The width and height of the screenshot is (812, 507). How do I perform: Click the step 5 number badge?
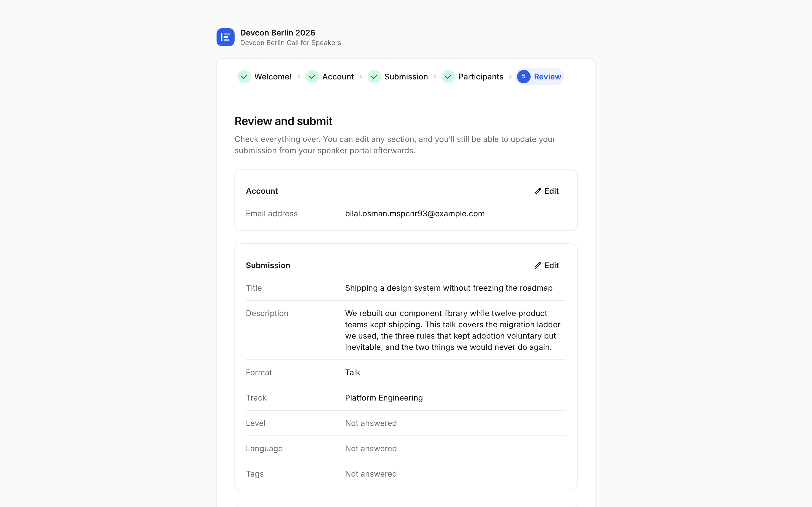point(524,76)
